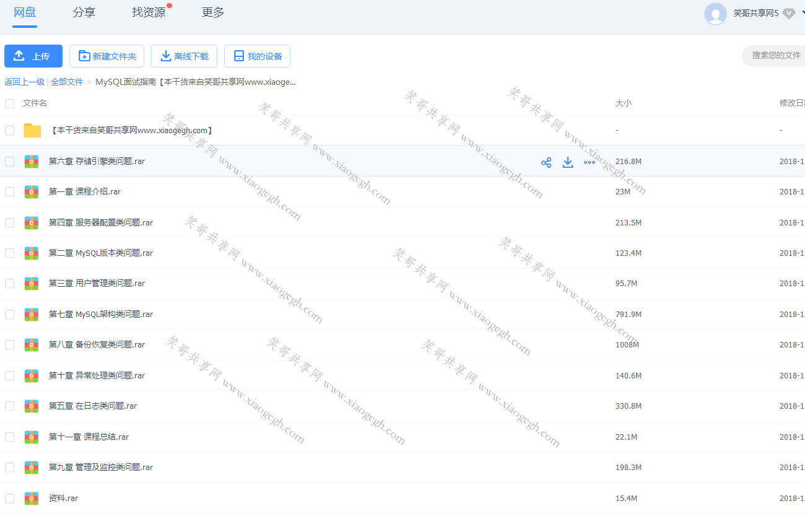The width and height of the screenshot is (805, 532).
Task: Check the box for 第九章 管理及监控类问题.rar
Action: coord(9,468)
